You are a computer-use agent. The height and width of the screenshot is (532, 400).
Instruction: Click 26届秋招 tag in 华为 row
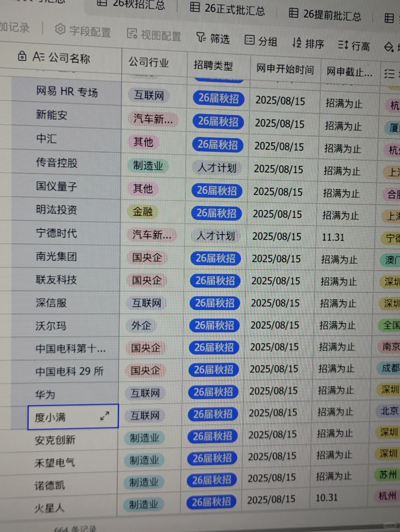(213, 392)
